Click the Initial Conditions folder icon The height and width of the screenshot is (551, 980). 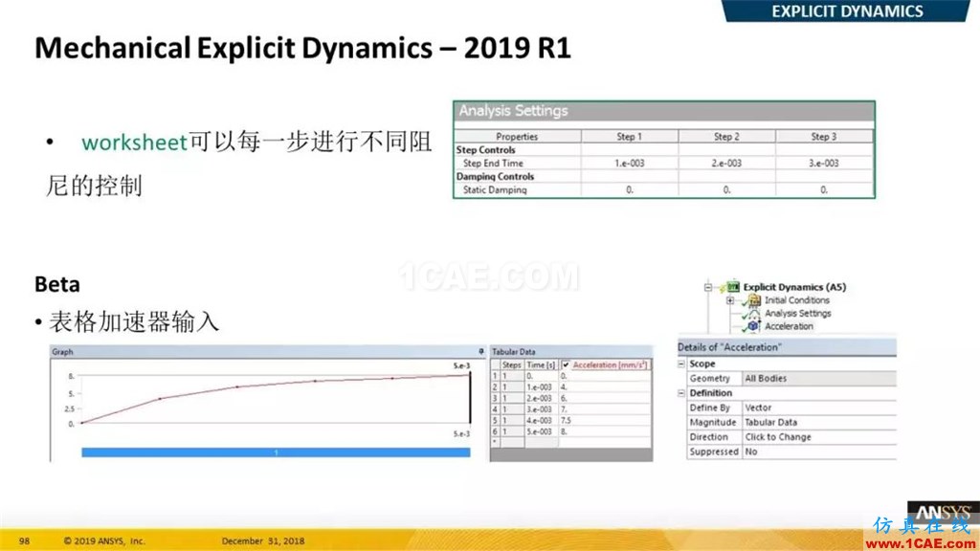754,300
